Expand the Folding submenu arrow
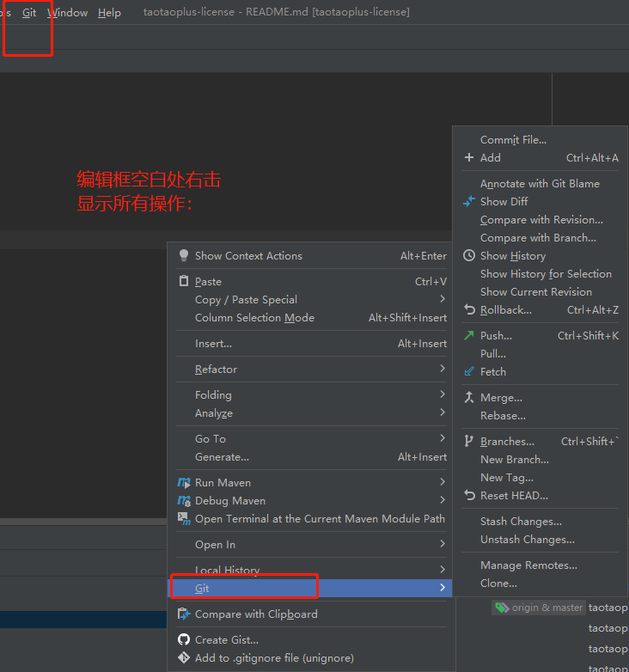This screenshot has width=629, height=672. (x=443, y=394)
